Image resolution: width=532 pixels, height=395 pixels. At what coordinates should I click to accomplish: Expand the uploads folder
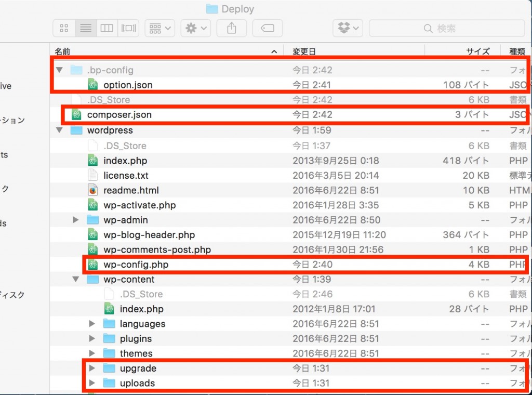click(92, 384)
